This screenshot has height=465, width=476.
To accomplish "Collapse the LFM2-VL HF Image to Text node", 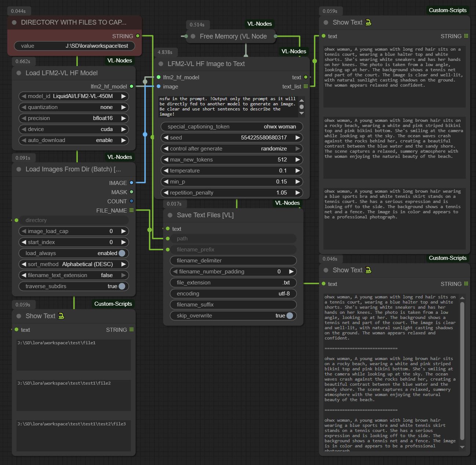I will (x=161, y=64).
